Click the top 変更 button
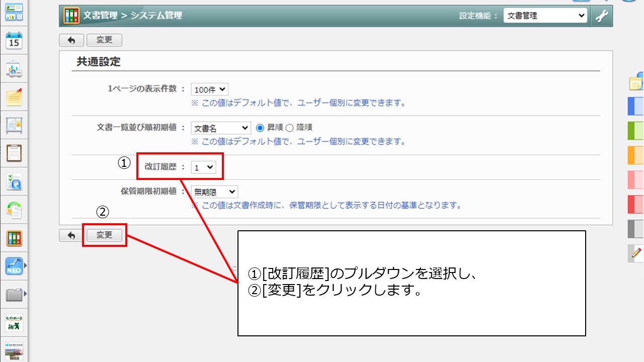The image size is (644, 362). (104, 40)
